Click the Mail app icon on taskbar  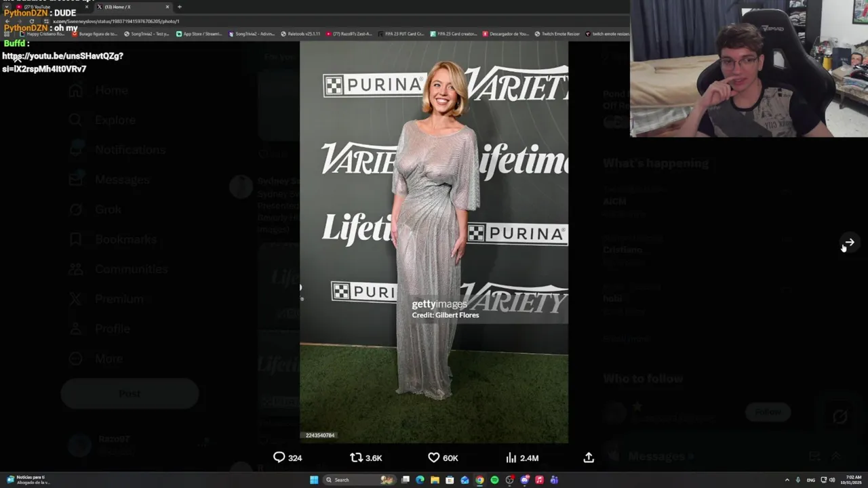click(x=465, y=480)
